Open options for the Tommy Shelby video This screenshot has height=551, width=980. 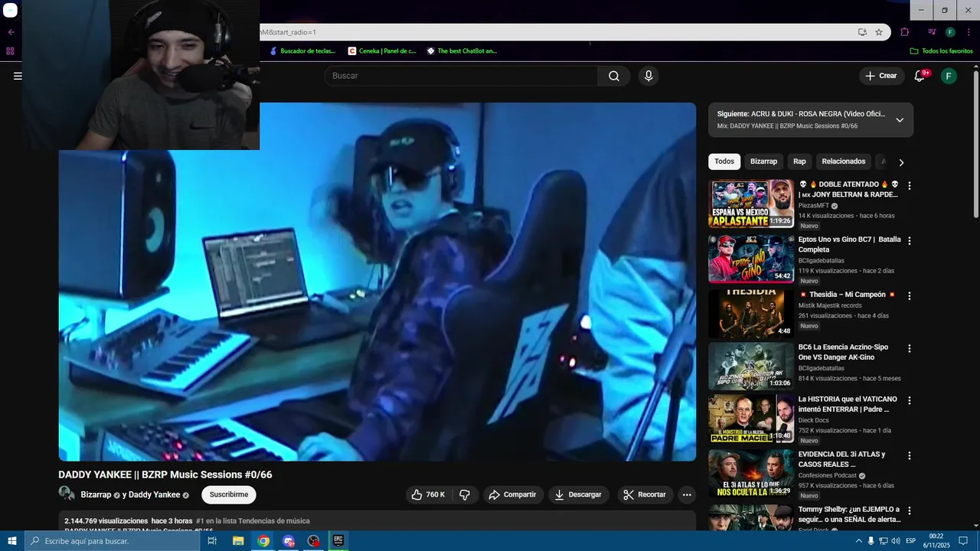[910, 510]
